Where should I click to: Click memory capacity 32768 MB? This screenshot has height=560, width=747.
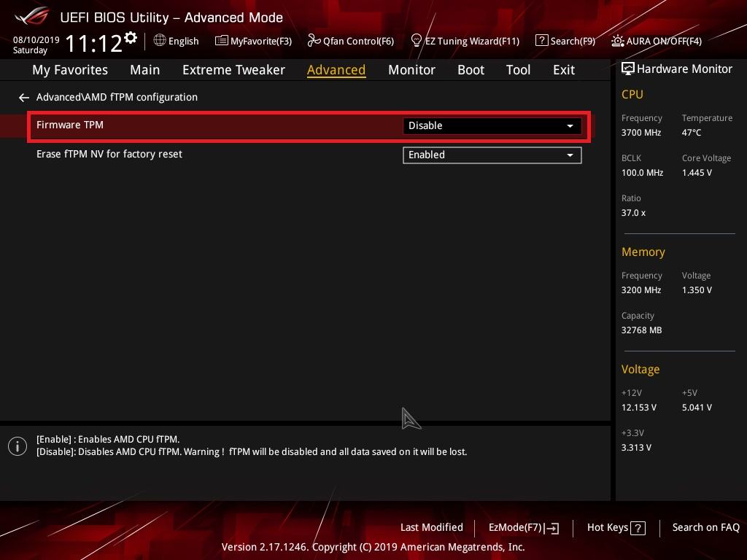pos(641,330)
